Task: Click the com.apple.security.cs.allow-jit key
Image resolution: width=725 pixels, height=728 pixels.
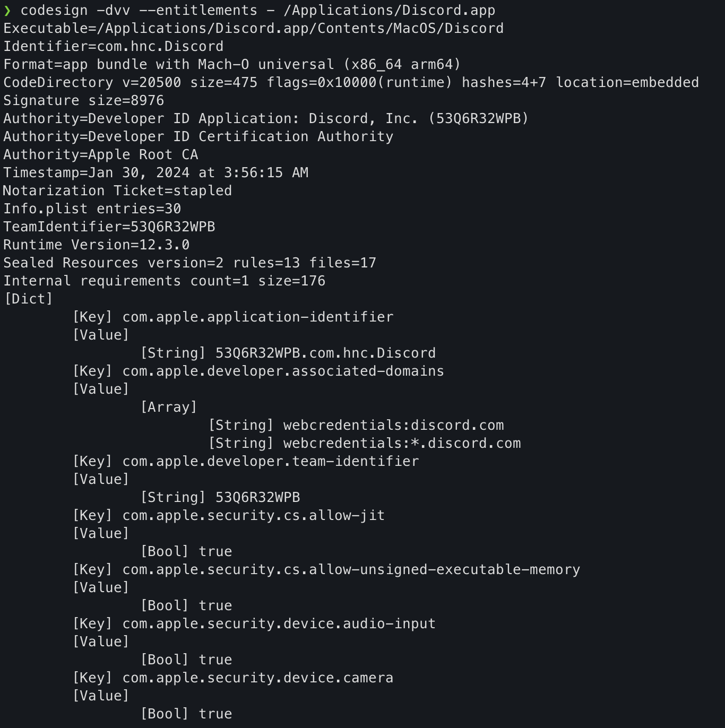Action: (x=254, y=516)
